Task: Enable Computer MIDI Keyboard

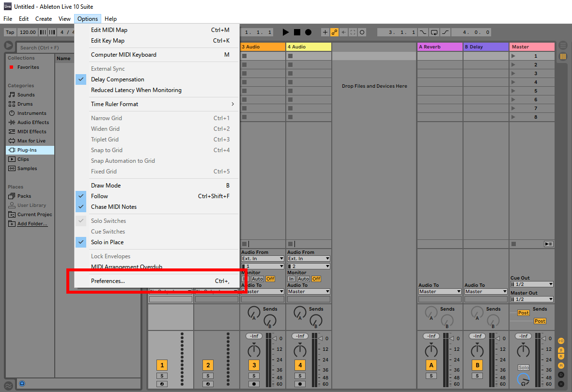Action: (x=157, y=55)
